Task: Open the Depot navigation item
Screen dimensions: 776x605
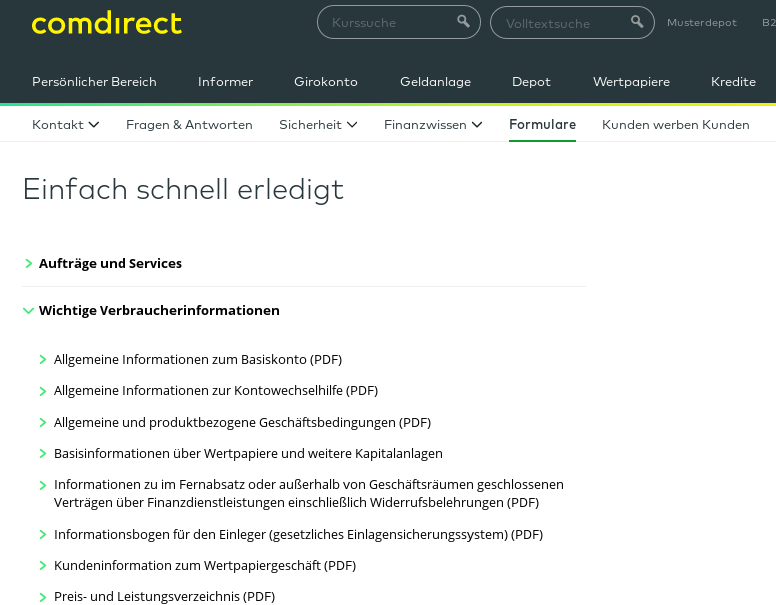Action: pyautogui.click(x=531, y=82)
